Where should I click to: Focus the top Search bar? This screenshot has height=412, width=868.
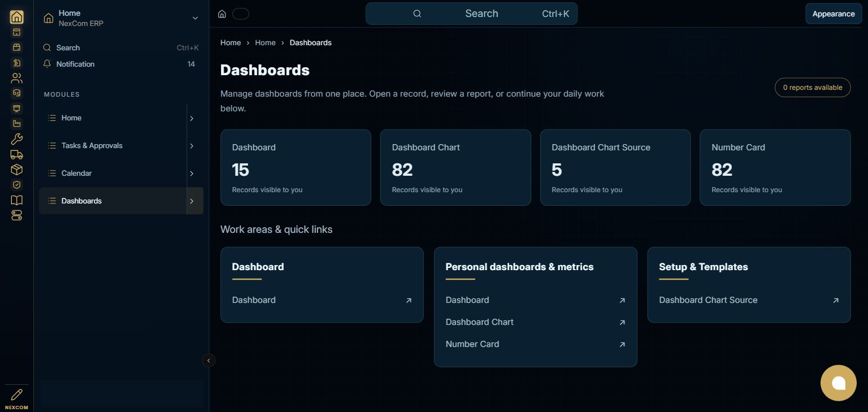472,14
